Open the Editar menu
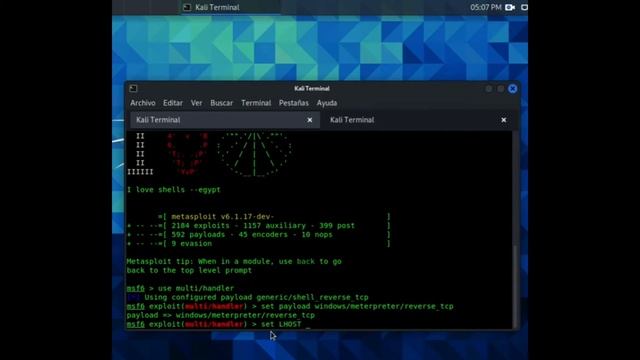 coord(173,103)
